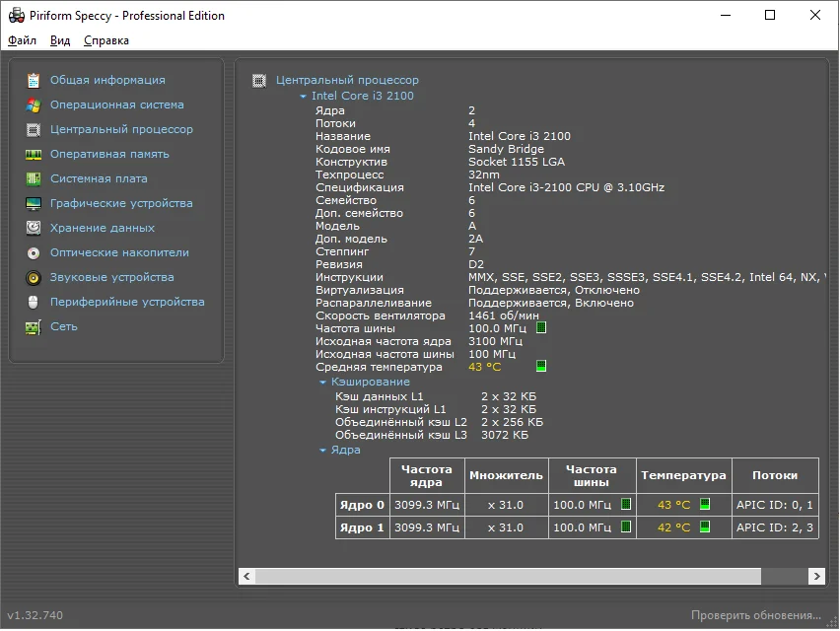Click the Виртуализация row label
840x631 pixels.
(360, 290)
